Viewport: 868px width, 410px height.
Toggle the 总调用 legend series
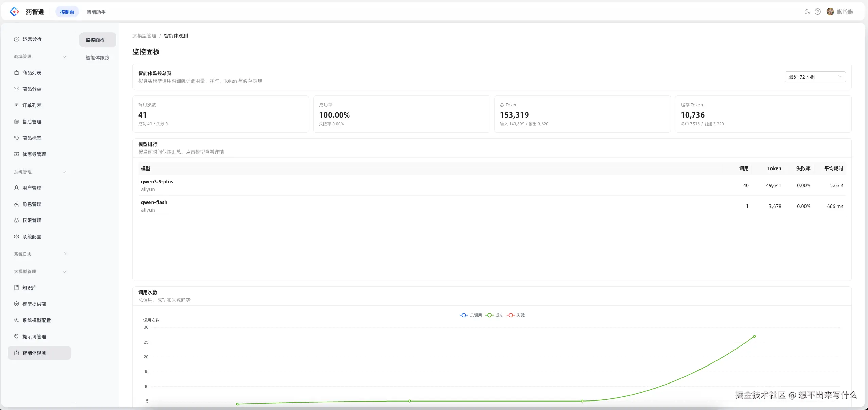(471, 315)
